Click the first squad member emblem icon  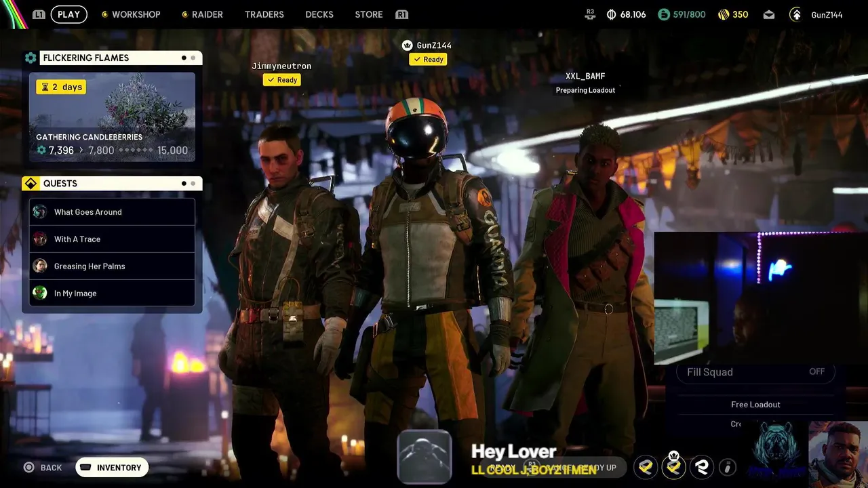pyautogui.click(x=646, y=467)
